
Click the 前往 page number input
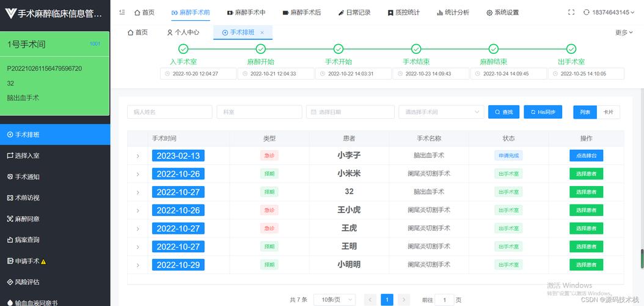tap(444, 300)
